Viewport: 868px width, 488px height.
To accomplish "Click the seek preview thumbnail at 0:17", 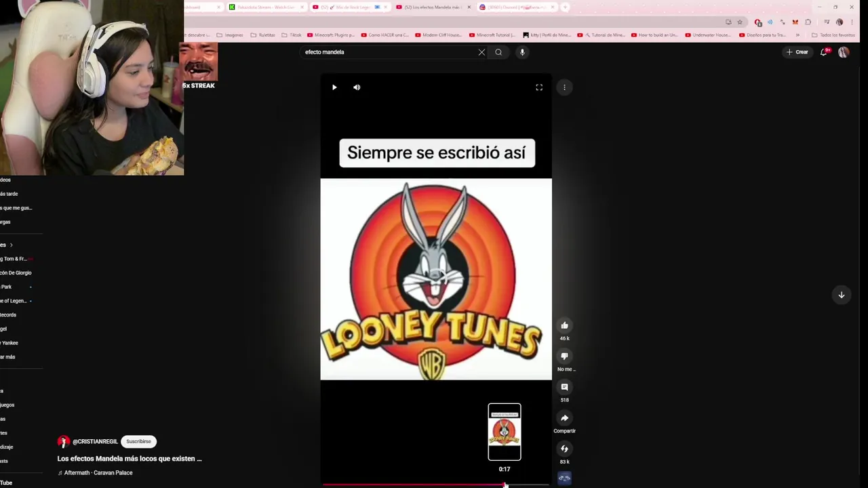I will tap(505, 432).
